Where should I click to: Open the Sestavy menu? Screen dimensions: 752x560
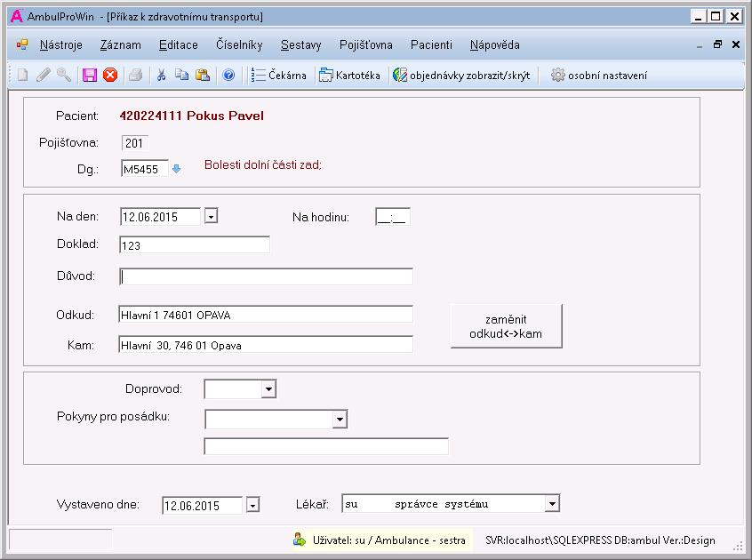click(300, 44)
